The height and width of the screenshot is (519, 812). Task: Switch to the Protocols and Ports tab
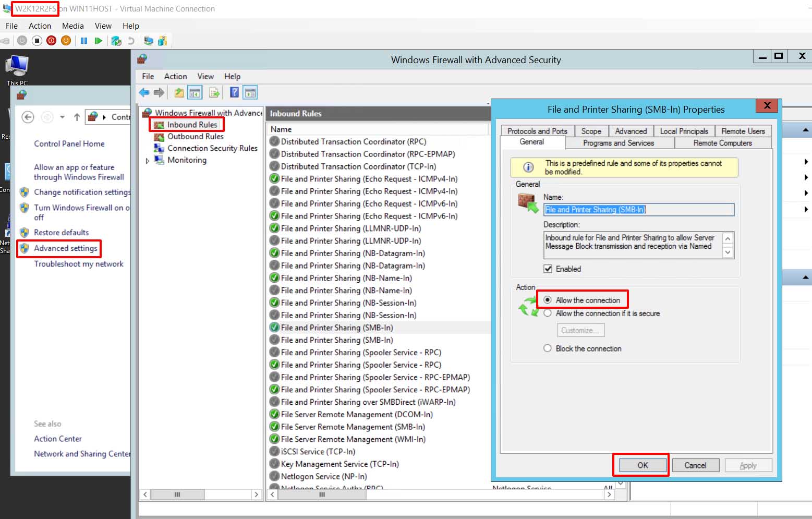(x=537, y=131)
